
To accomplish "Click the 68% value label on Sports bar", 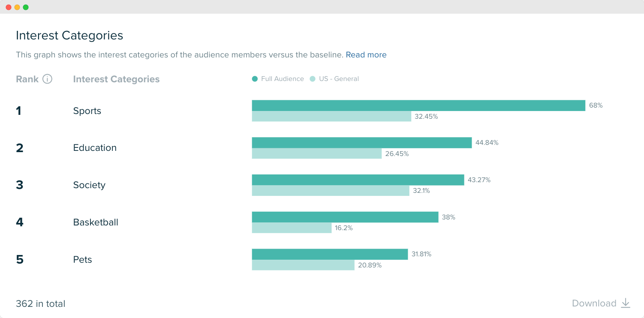I will (x=596, y=104).
